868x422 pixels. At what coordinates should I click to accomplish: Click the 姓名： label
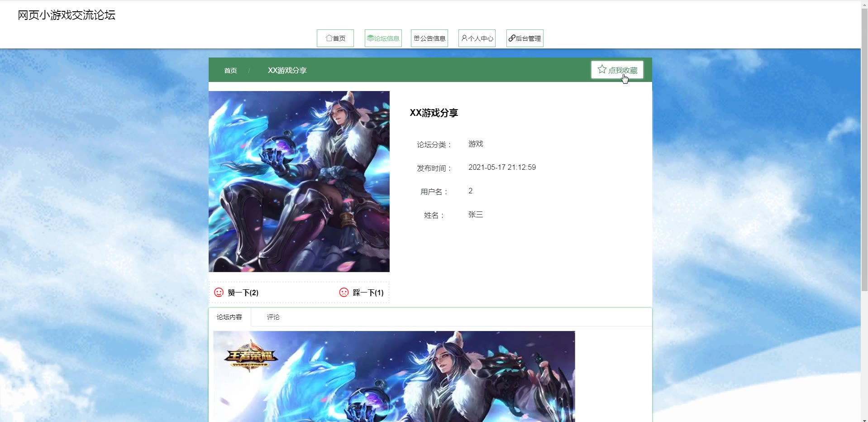(434, 216)
